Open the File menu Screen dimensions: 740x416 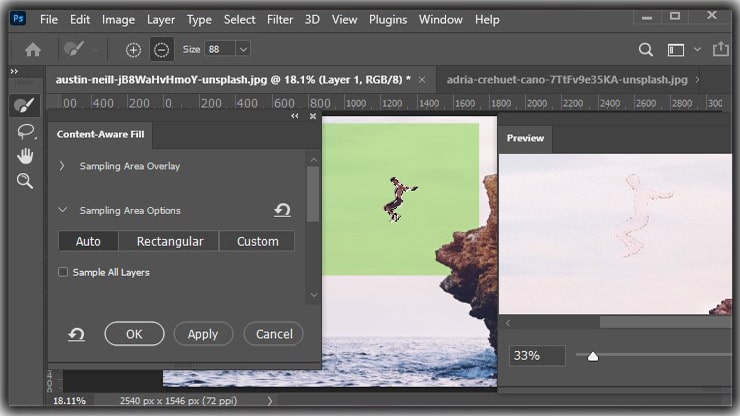(x=49, y=20)
